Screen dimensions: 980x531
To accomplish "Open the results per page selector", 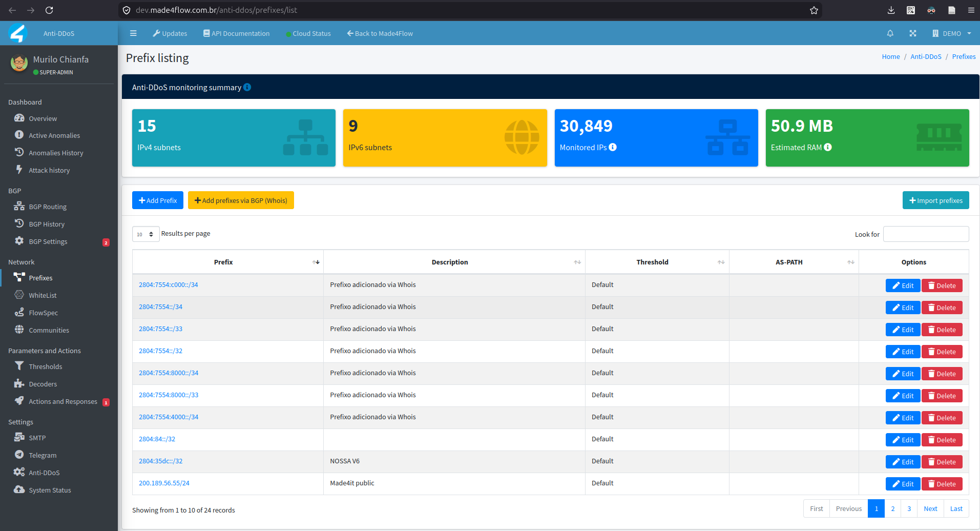I will coord(145,234).
